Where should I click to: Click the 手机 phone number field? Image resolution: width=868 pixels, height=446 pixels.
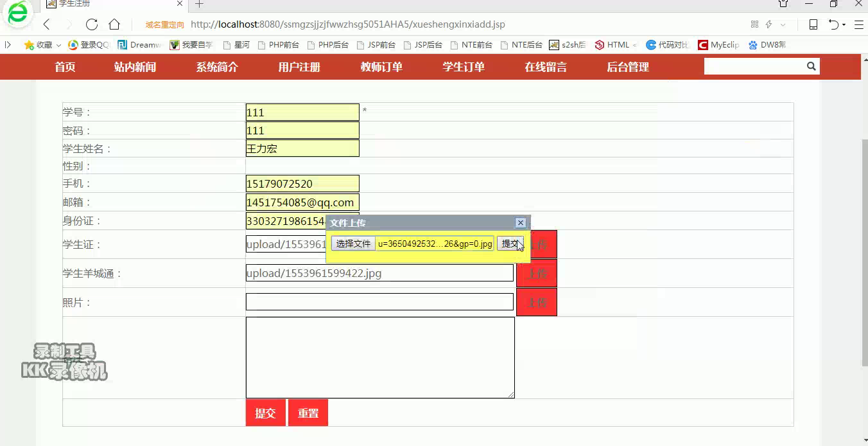click(302, 184)
